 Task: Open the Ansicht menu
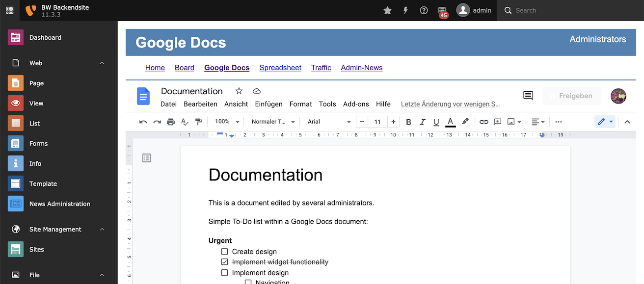tap(236, 104)
